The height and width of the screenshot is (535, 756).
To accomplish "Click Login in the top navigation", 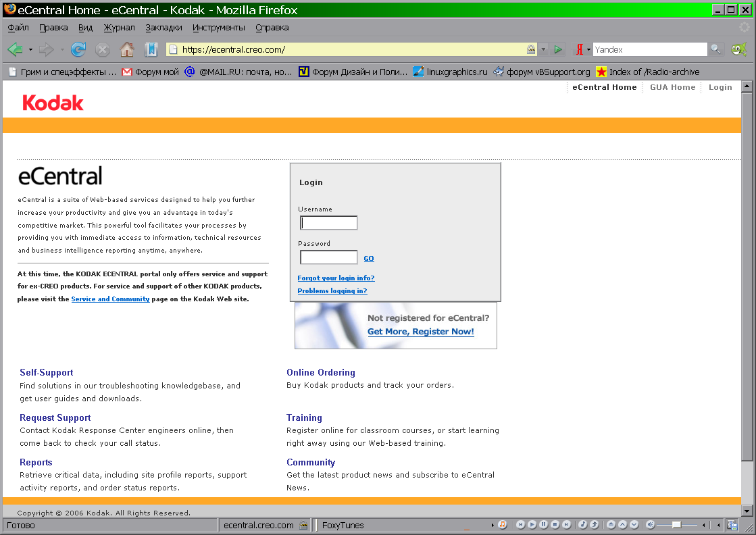I will click(x=720, y=87).
